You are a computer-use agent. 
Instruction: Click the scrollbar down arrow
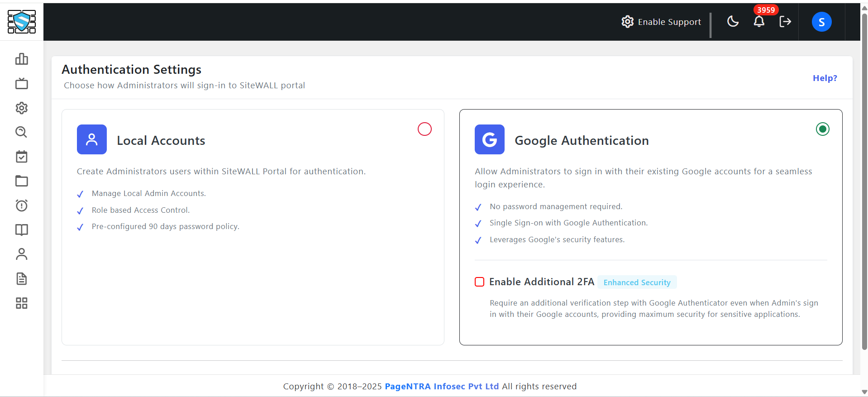tap(864, 392)
